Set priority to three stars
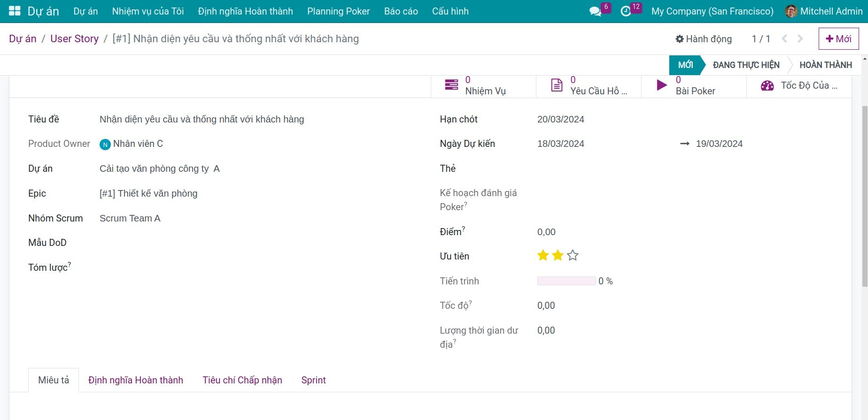Viewport: 868px width, 420px height. tap(573, 256)
